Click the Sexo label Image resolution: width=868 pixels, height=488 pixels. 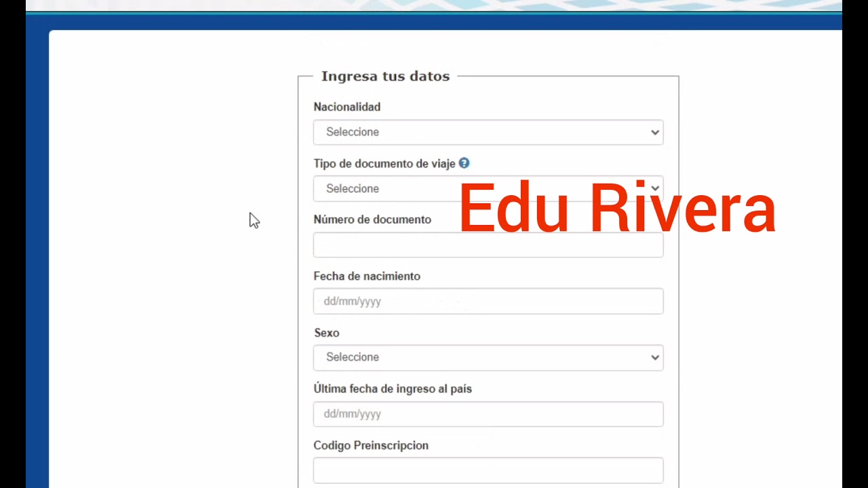pyautogui.click(x=326, y=333)
